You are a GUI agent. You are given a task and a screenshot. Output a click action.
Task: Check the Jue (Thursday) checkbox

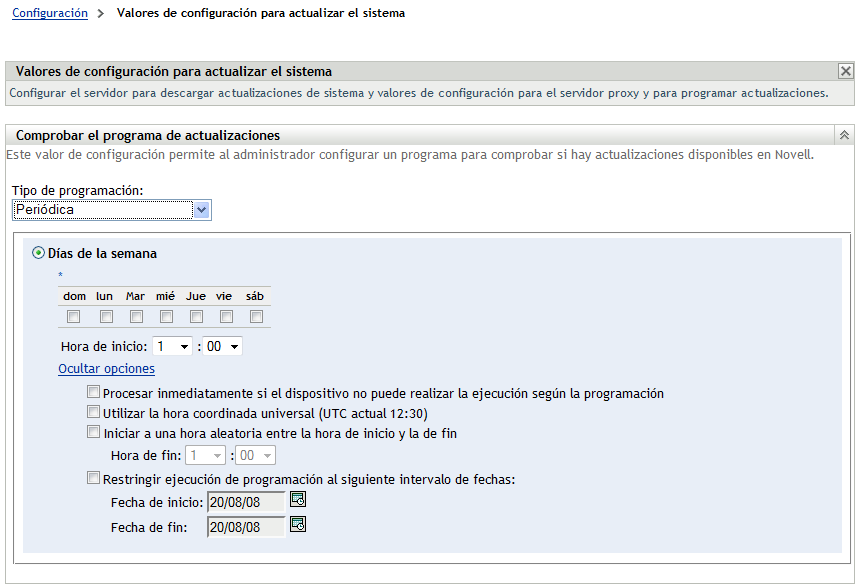coord(196,317)
